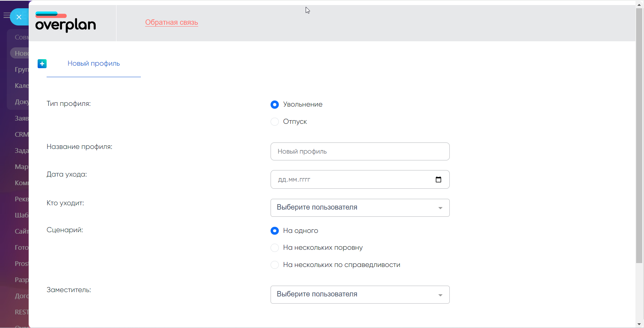Click the overplan logo
This screenshot has height=328, width=644.
click(66, 22)
